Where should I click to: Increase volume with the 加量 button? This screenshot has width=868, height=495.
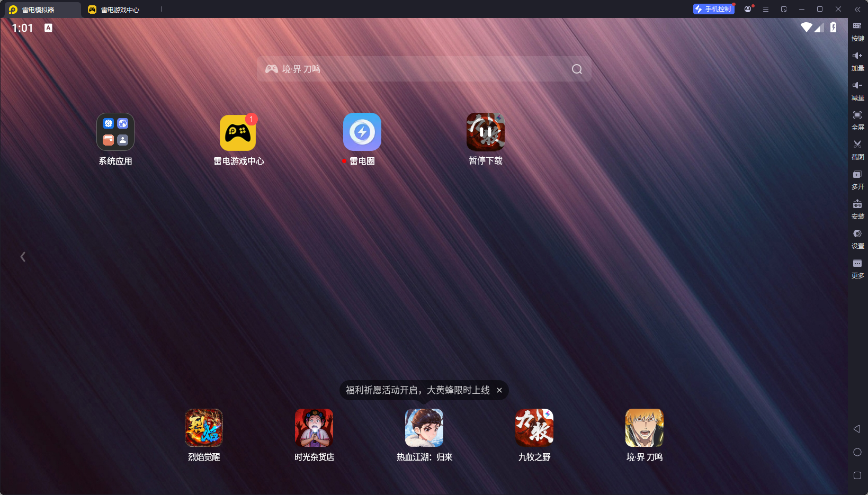pyautogui.click(x=857, y=61)
